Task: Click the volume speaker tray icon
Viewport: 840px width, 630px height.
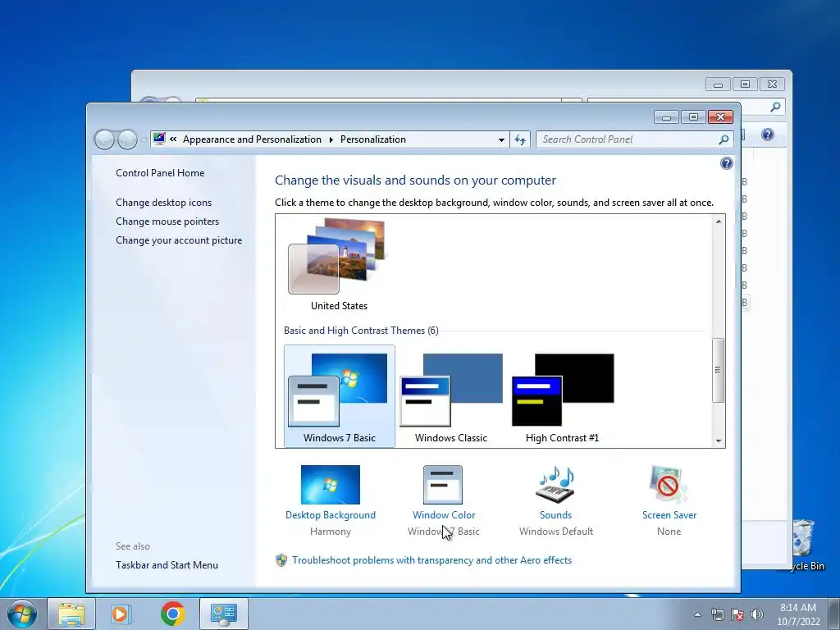Action: (x=757, y=614)
